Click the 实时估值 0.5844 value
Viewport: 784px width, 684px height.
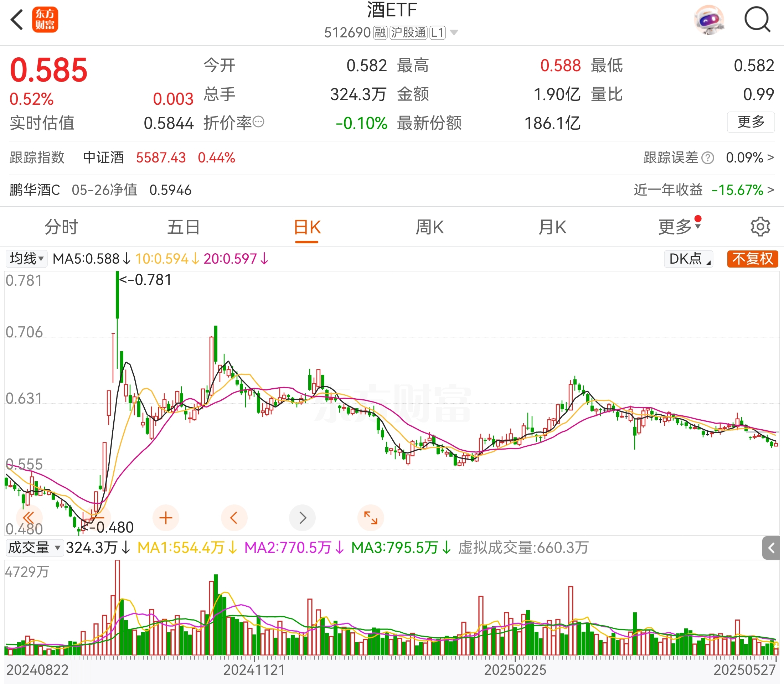[169, 123]
